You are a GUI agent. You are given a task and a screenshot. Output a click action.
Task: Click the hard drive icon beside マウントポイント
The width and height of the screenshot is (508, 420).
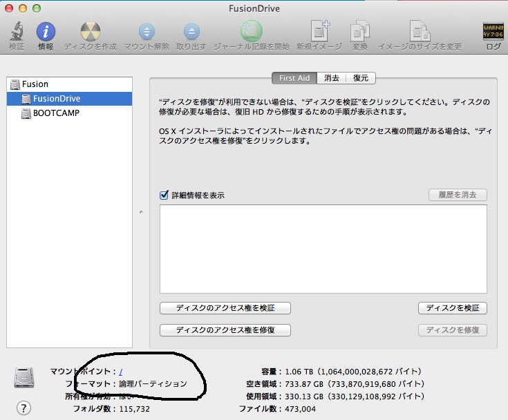point(24,378)
